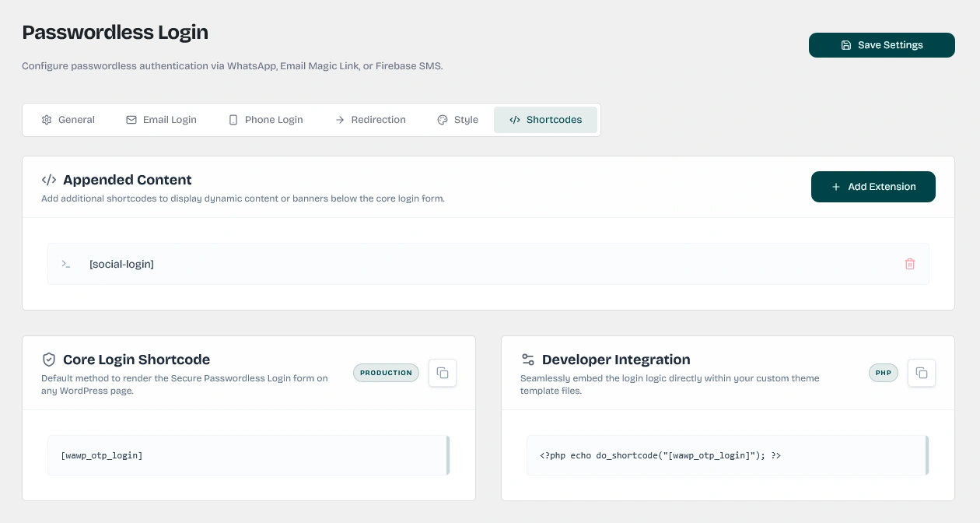
Task: Click the Appended Content heading
Action: pos(128,180)
